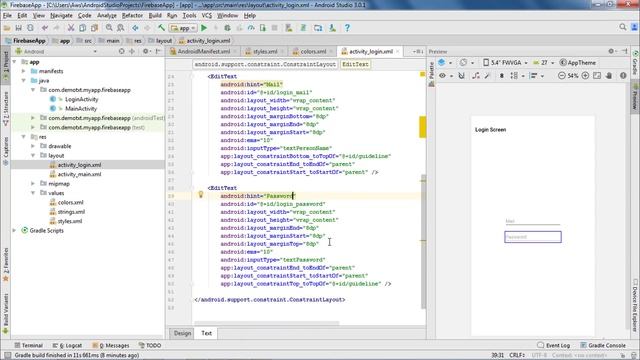Click scroll-from-source target icon in Project panel
The height and width of the screenshot is (360, 640).
click(122, 51)
